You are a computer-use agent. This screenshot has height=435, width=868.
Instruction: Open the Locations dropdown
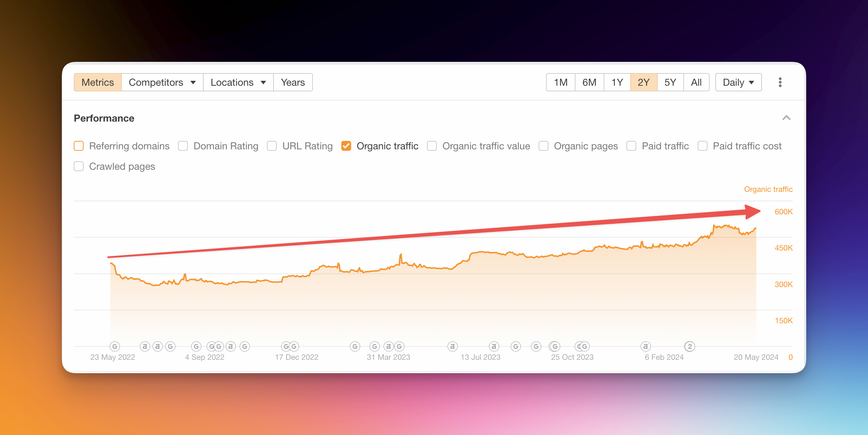click(x=238, y=82)
